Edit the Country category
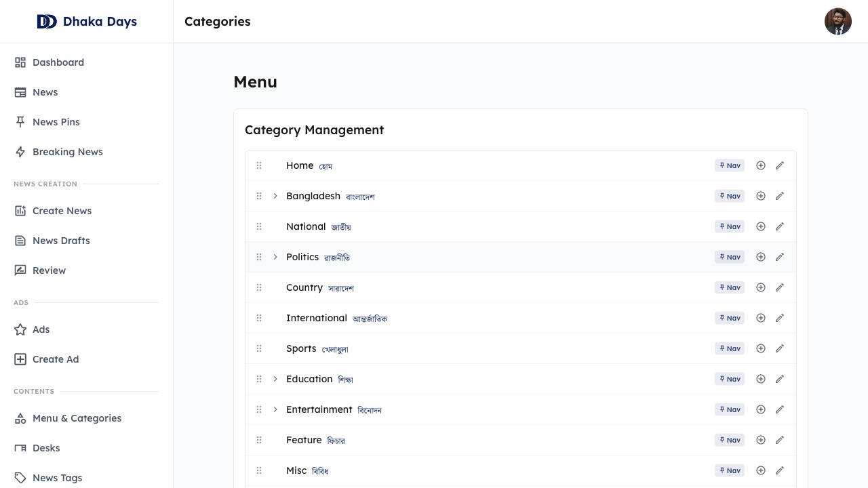 [x=780, y=287]
